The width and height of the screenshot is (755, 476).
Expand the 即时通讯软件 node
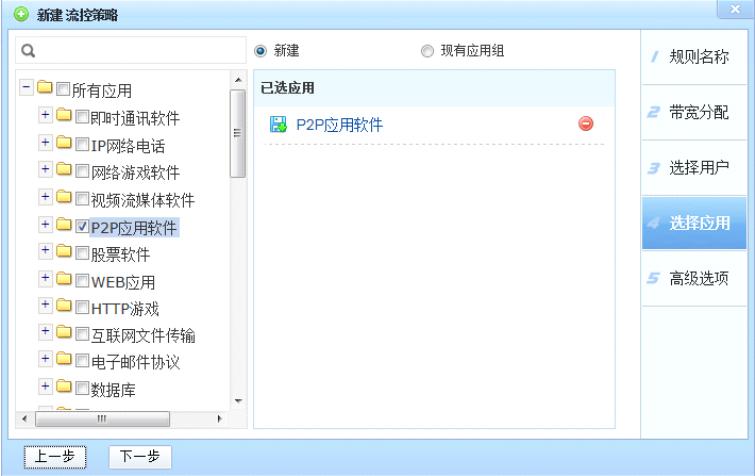click(x=45, y=115)
